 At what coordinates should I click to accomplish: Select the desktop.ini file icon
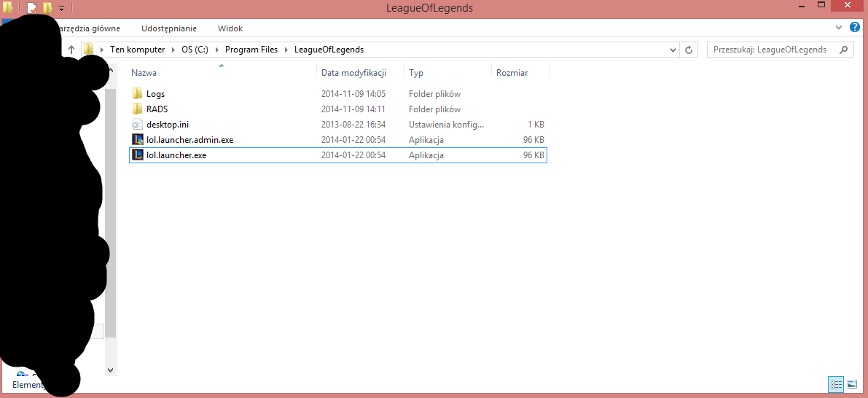pyautogui.click(x=138, y=125)
